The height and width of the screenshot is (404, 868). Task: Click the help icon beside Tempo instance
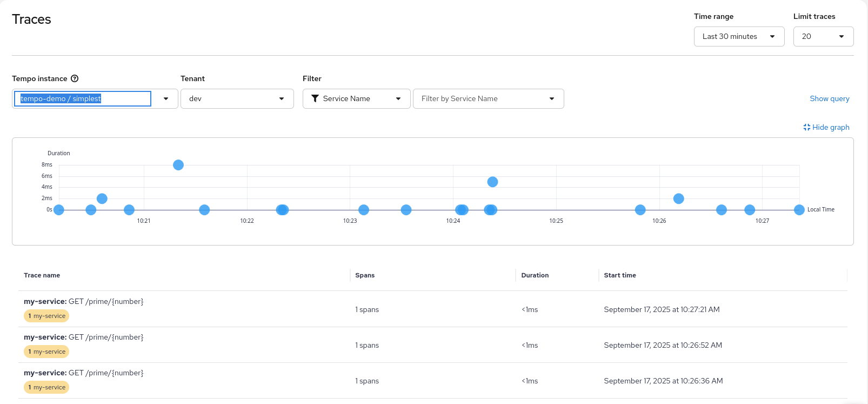pos(75,78)
